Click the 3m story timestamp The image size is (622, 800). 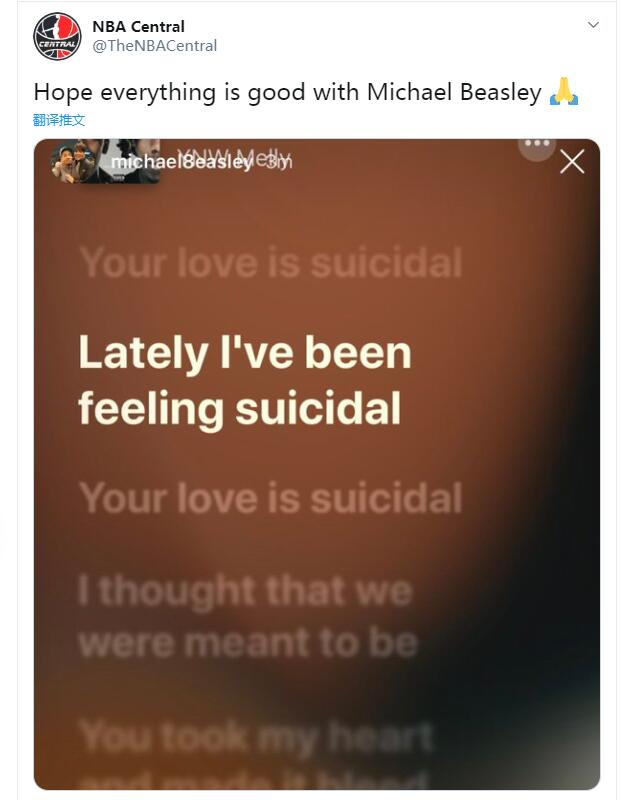[278, 162]
